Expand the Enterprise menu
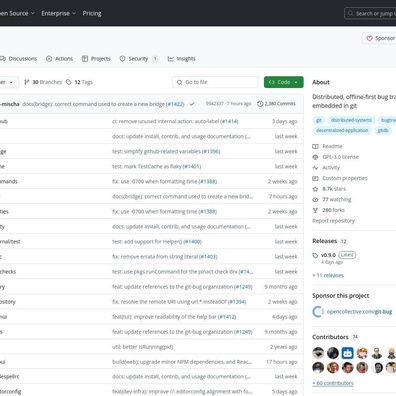 point(59,13)
